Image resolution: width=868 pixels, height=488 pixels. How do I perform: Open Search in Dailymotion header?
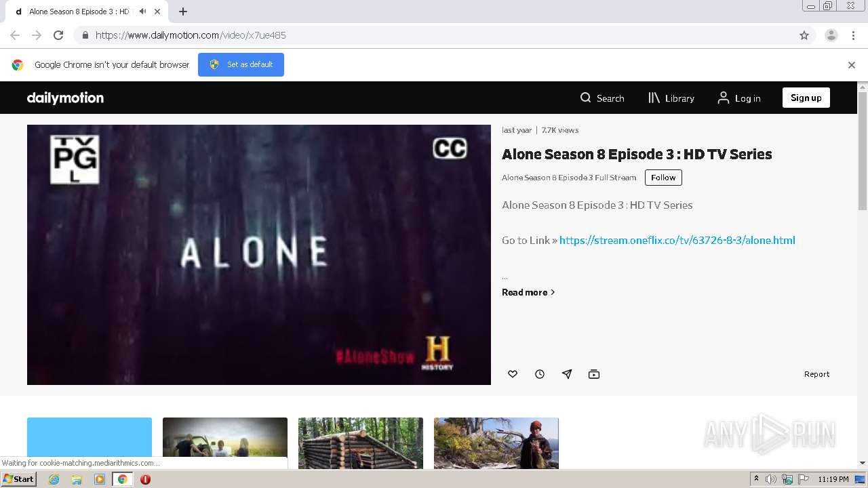click(x=602, y=98)
